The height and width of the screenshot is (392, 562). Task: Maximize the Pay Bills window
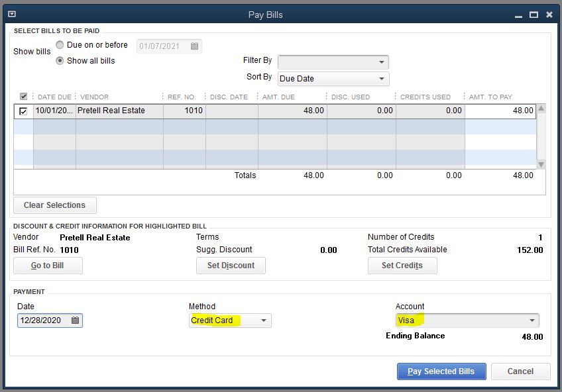pyautogui.click(x=533, y=14)
